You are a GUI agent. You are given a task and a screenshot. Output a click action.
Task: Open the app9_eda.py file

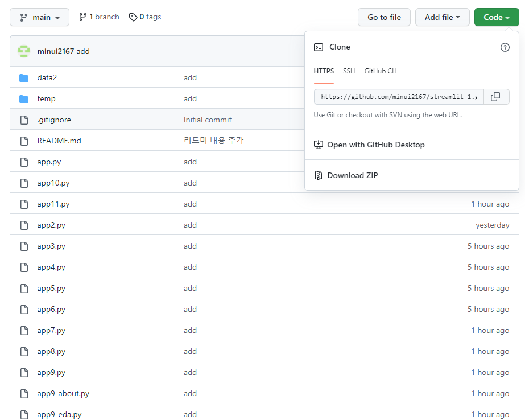(x=60, y=415)
